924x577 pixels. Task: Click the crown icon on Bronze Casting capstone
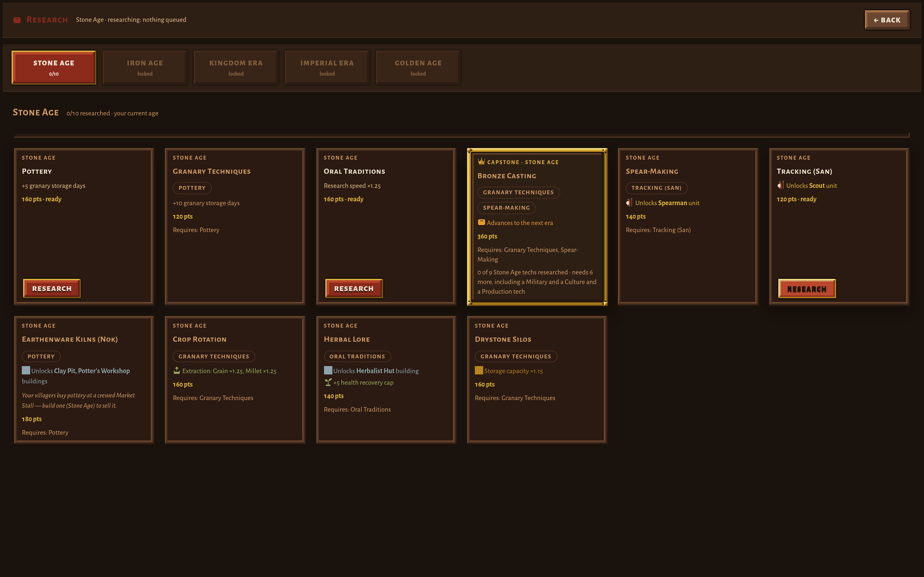point(481,162)
